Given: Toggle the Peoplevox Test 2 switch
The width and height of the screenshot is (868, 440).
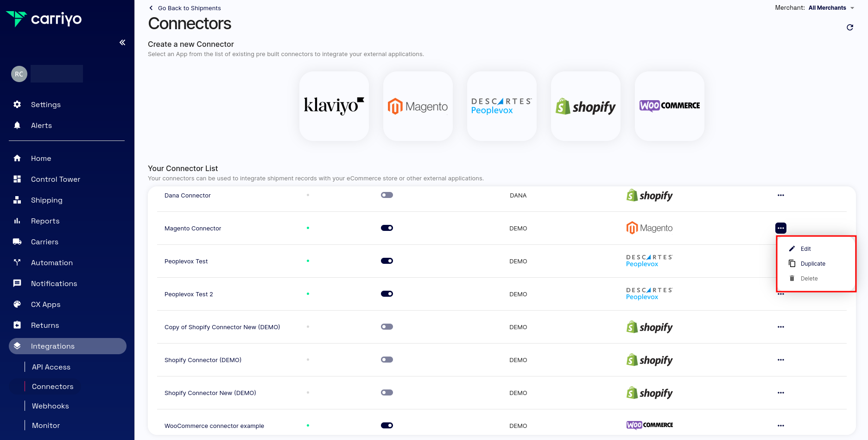Looking at the screenshot, I should [387, 294].
